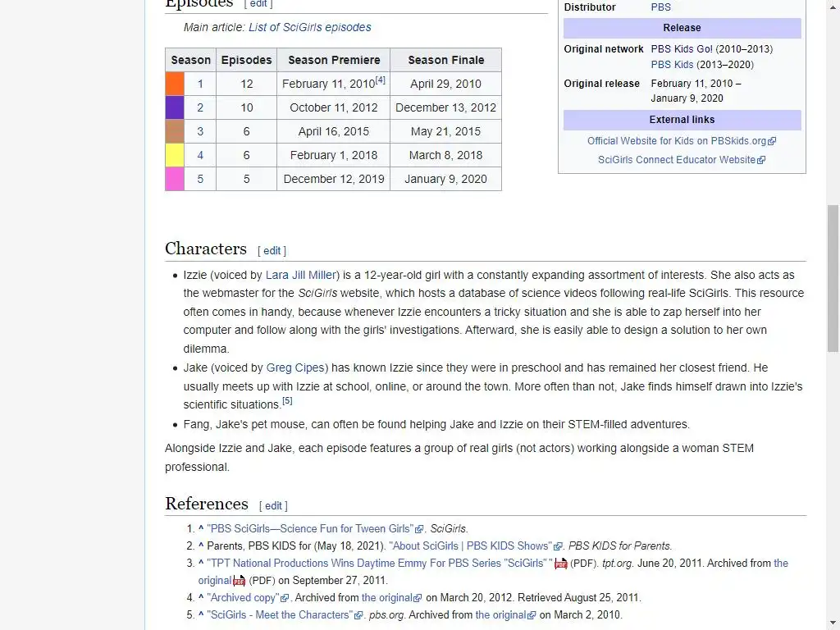This screenshot has width=840, height=630.
Task: Click the vertical scrollbar thumb
Action: [x=833, y=279]
